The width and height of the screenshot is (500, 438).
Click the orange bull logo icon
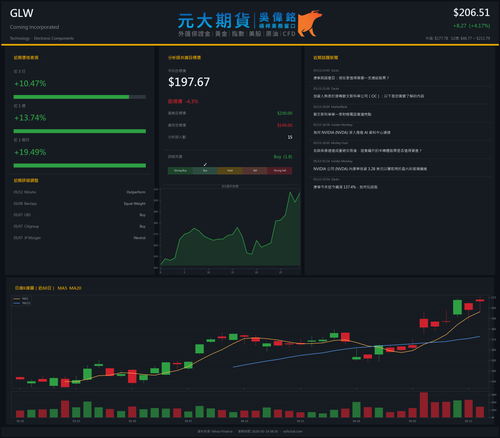[309, 23]
